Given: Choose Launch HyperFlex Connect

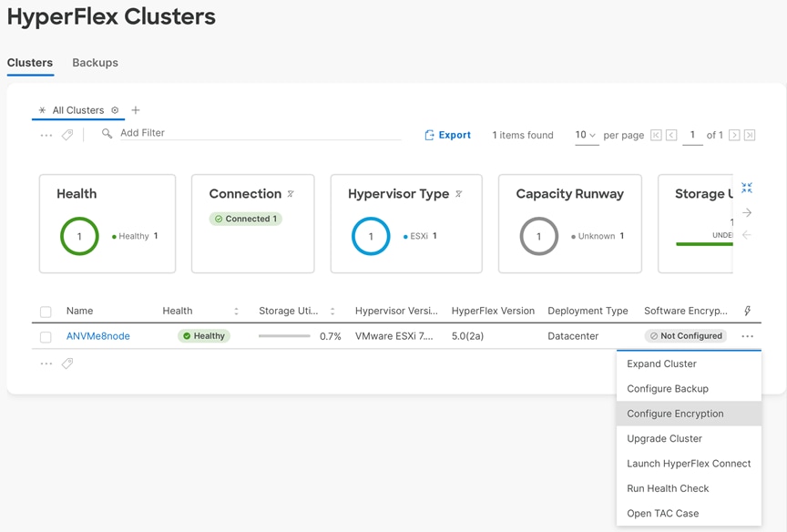Looking at the screenshot, I should click(689, 464).
